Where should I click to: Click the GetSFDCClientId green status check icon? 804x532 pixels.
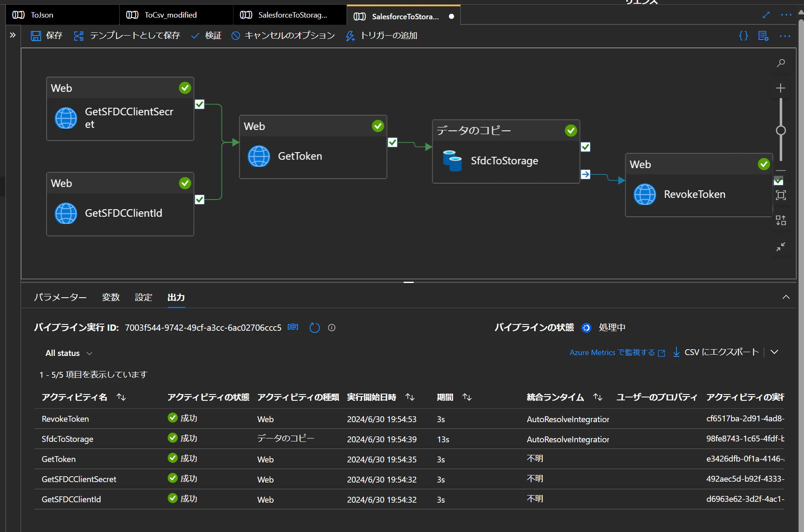[x=185, y=183]
